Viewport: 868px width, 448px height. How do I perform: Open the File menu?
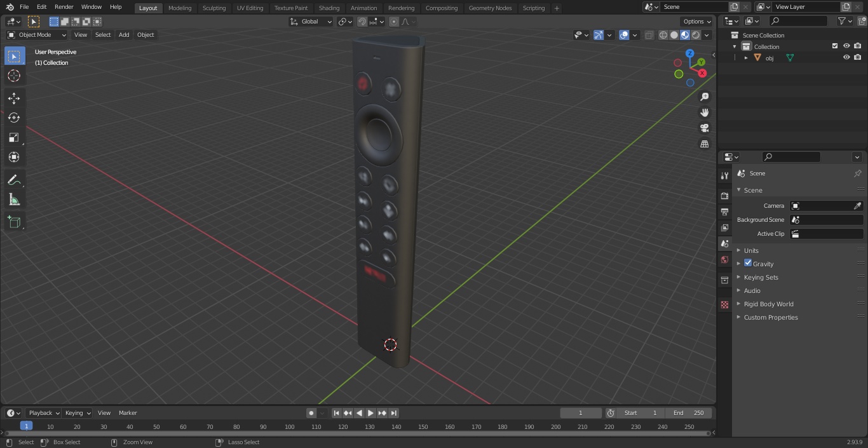point(24,7)
